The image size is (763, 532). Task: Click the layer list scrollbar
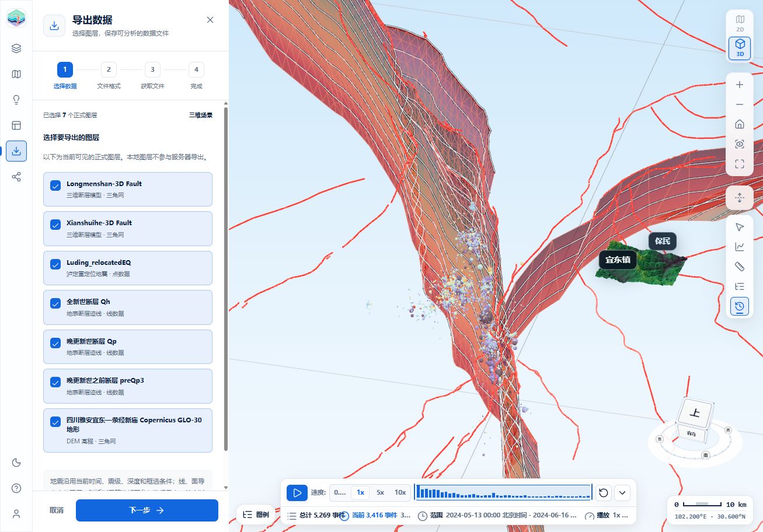click(226, 279)
